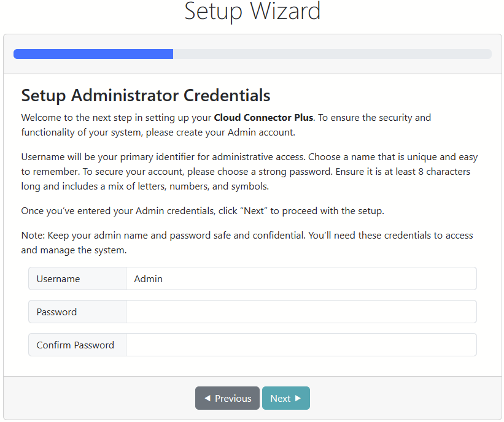This screenshot has width=504, height=422.
Task: Click the right arrow icon on Next
Action: point(298,398)
